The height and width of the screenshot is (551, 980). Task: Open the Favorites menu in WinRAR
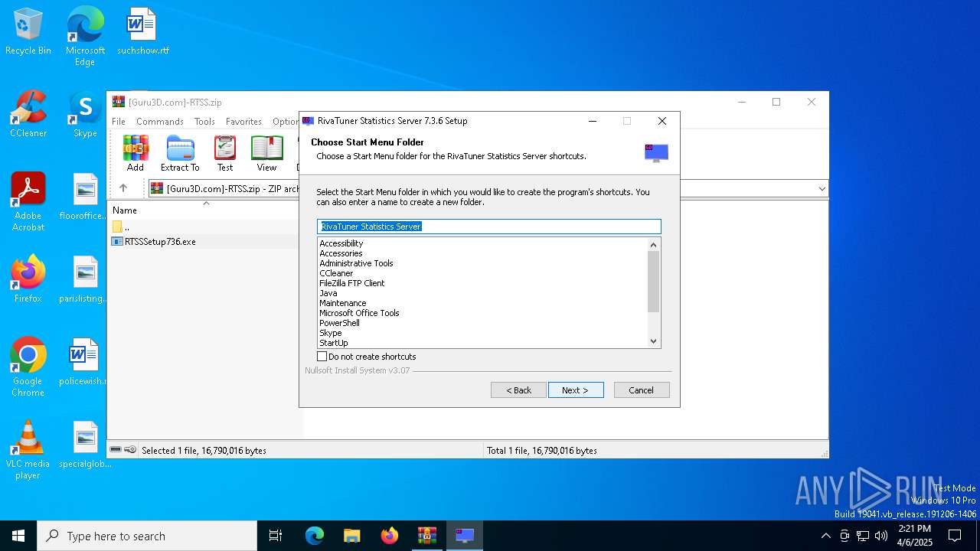[x=243, y=122]
